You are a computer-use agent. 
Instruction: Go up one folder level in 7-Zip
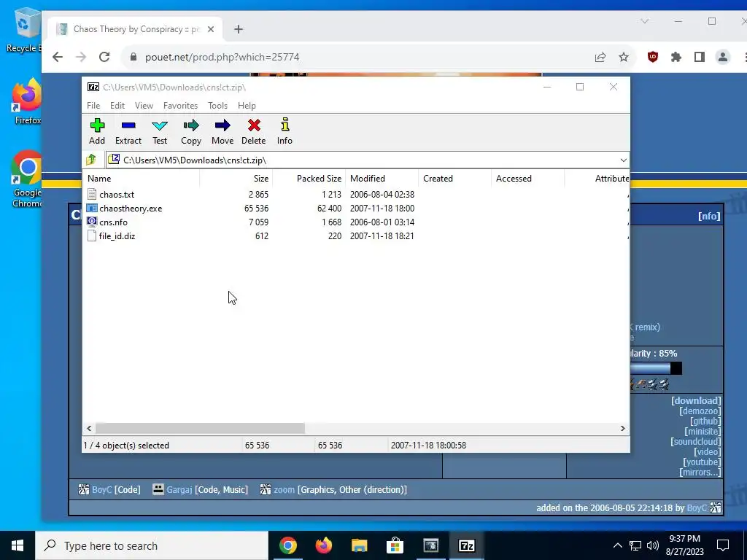(x=91, y=160)
